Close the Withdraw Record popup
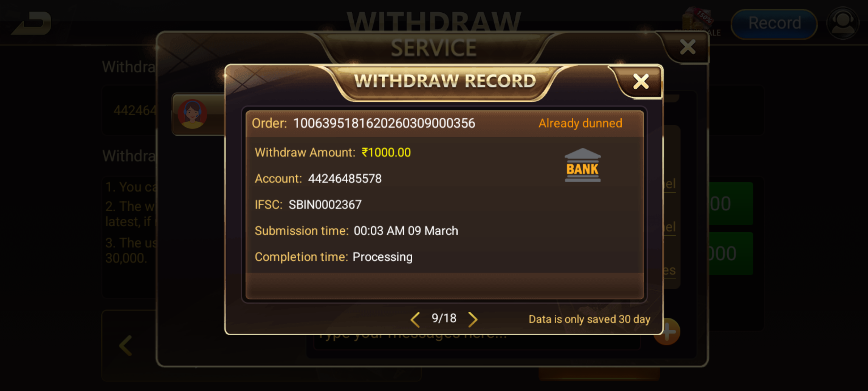Viewport: 868px width, 391px height. (641, 81)
